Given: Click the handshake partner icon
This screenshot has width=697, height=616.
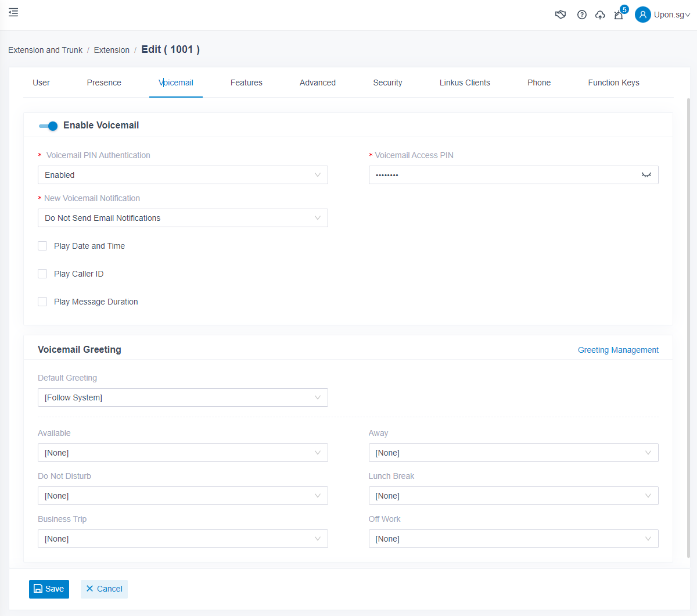Looking at the screenshot, I should pos(561,15).
